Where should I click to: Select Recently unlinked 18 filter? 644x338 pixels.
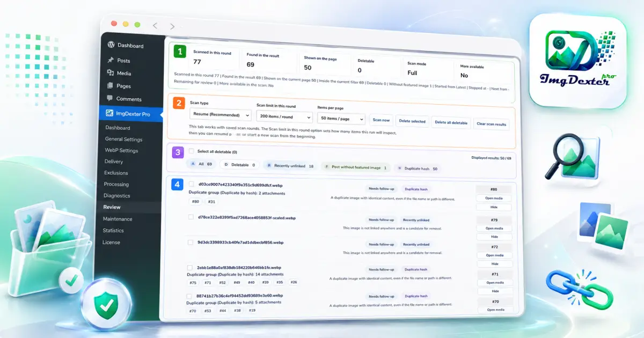point(290,166)
